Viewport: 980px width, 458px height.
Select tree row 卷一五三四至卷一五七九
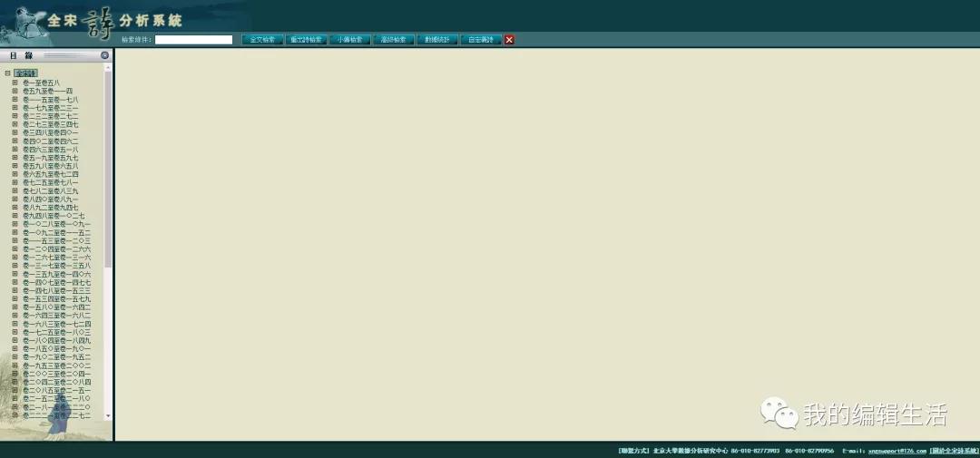tap(57, 298)
